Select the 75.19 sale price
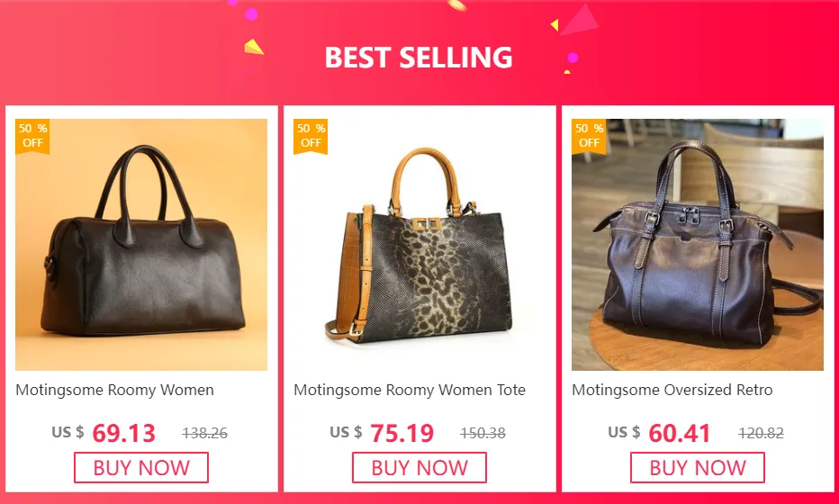This screenshot has height=504, width=839. click(x=401, y=433)
